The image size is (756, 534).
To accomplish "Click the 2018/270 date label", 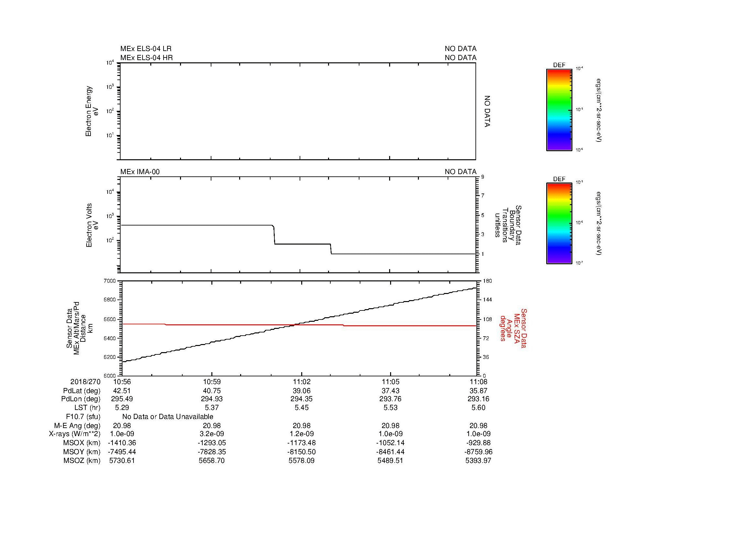I will tap(85, 382).
